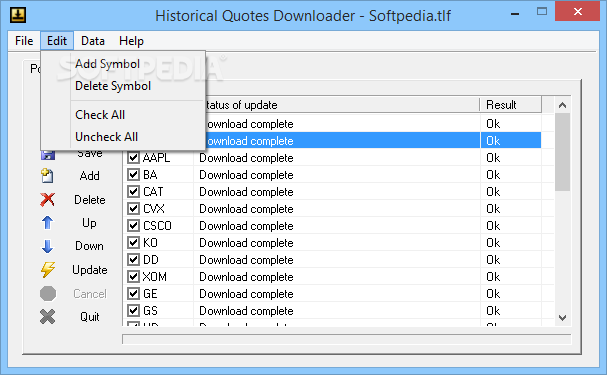Click the progress bar below the list
607x375 pixels.
(346, 339)
